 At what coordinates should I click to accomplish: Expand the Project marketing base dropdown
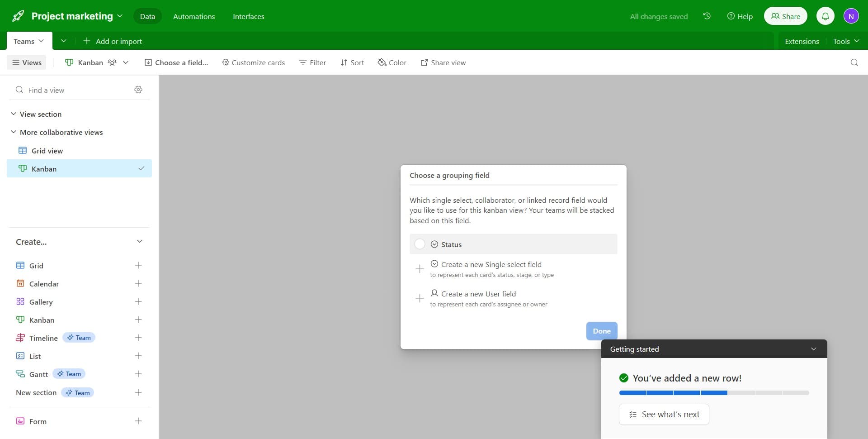tap(120, 16)
